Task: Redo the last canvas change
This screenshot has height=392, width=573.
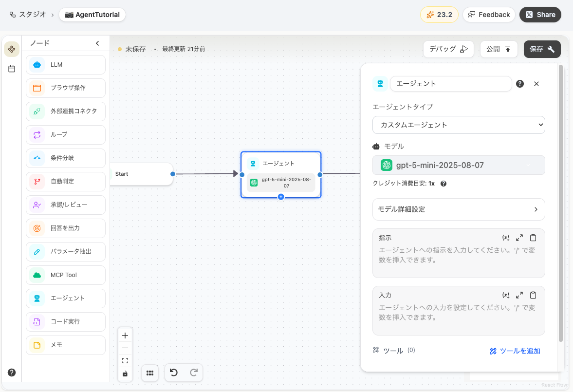Action: point(193,373)
